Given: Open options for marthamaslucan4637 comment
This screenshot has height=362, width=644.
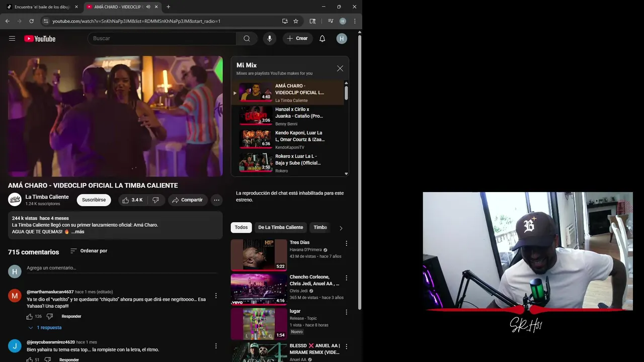Looking at the screenshot, I should pyautogui.click(x=216, y=296).
